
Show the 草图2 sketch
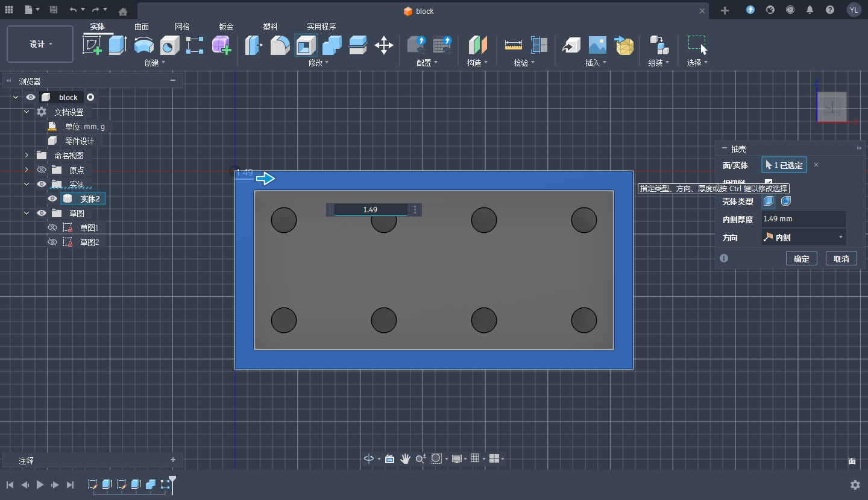(52, 242)
